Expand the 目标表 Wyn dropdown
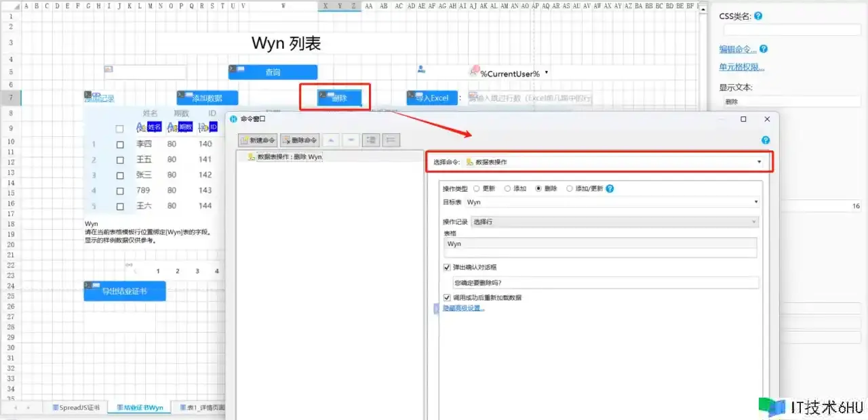This screenshot has width=868, height=420. (x=755, y=203)
